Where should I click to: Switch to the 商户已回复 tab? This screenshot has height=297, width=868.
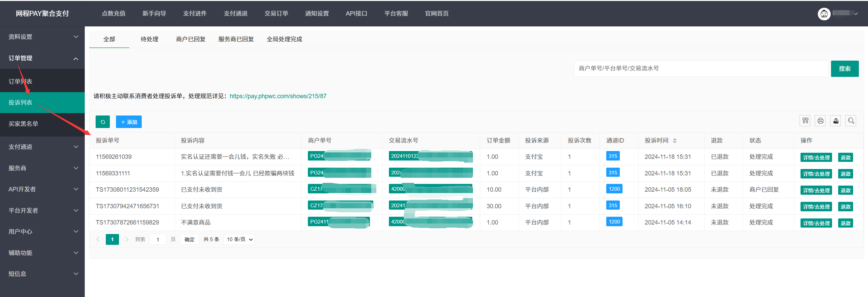(191, 39)
